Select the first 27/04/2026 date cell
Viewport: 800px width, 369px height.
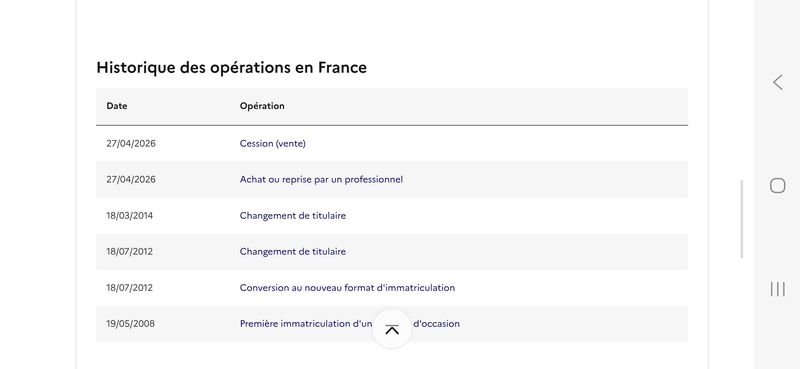pyautogui.click(x=131, y=143)
